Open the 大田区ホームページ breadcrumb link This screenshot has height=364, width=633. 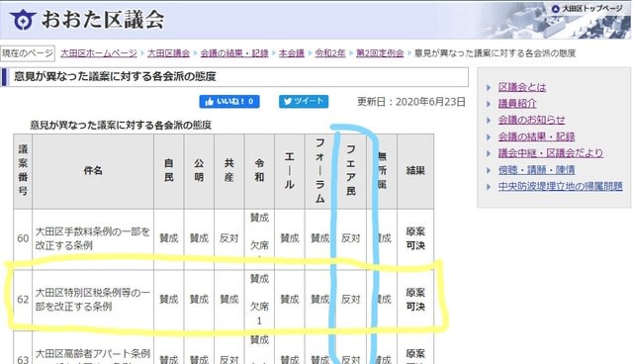pos(99,53)
